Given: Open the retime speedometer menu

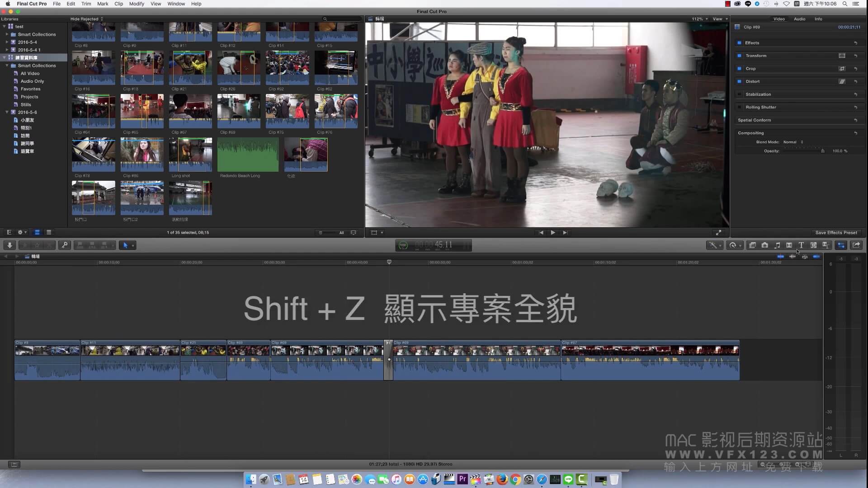Looking at the screenshot, I should [735, 245].
